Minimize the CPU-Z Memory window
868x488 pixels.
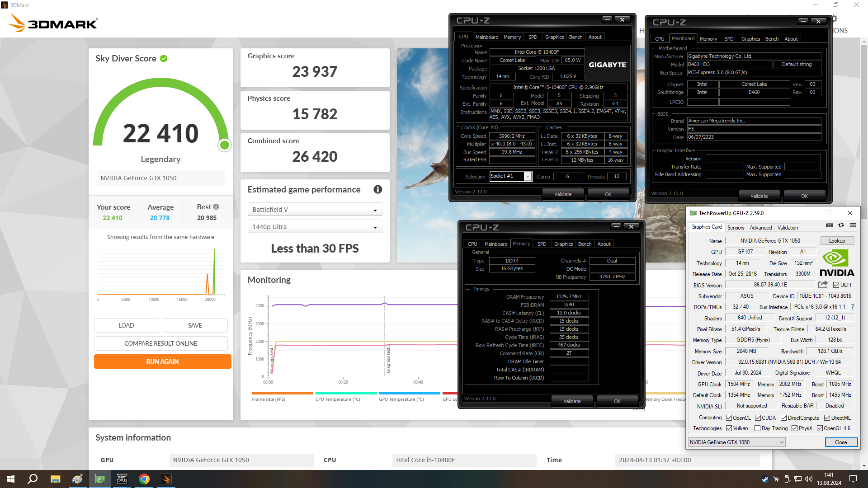616,226
